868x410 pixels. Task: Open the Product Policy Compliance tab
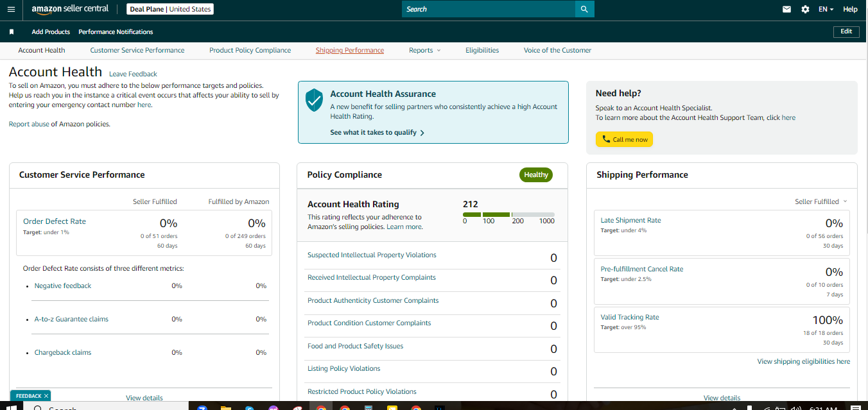(x=250, y=50)
